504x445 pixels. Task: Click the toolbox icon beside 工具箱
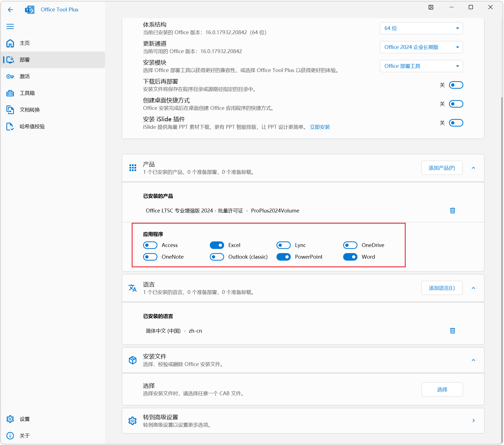tap(10, 93)
